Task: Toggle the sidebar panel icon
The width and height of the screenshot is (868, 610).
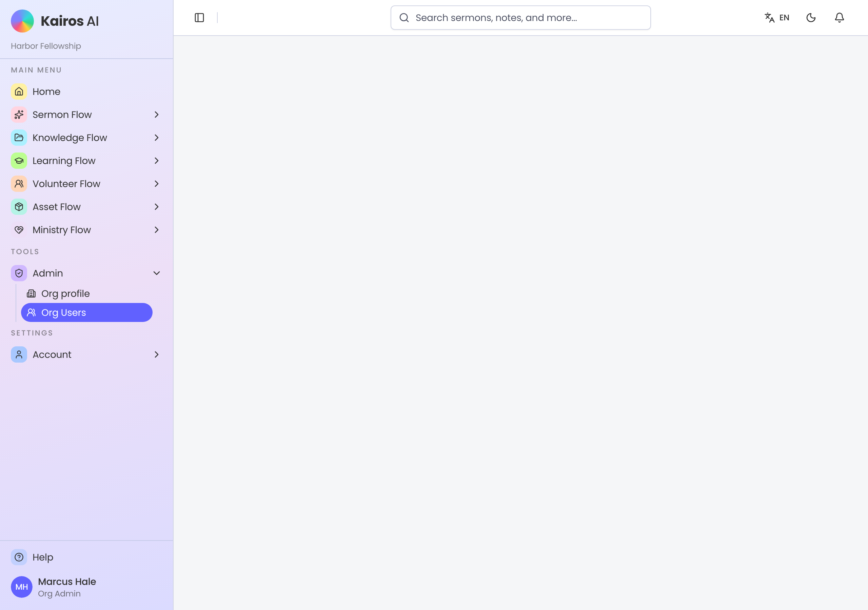Action: pyautogui.click(x=199, y=18)
